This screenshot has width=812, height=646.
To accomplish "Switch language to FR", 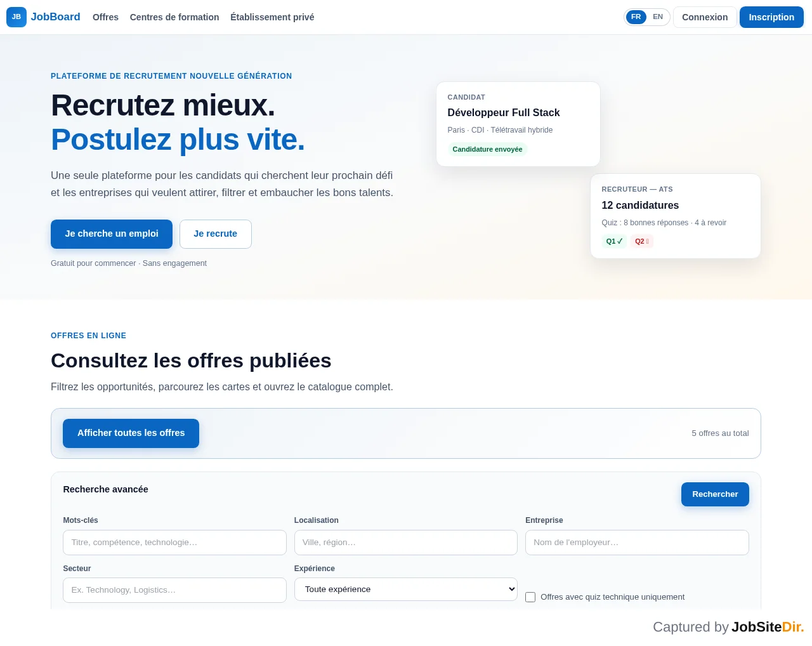I will click(636, 17).
